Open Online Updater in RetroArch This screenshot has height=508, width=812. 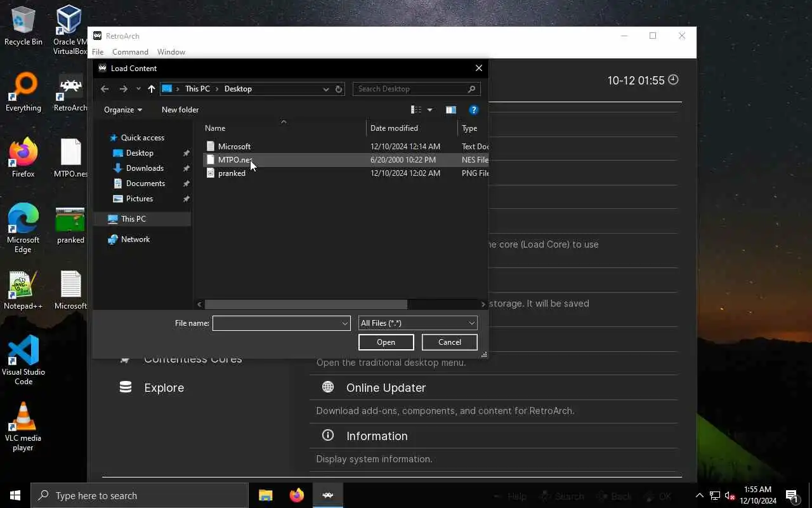coord(386,388)
